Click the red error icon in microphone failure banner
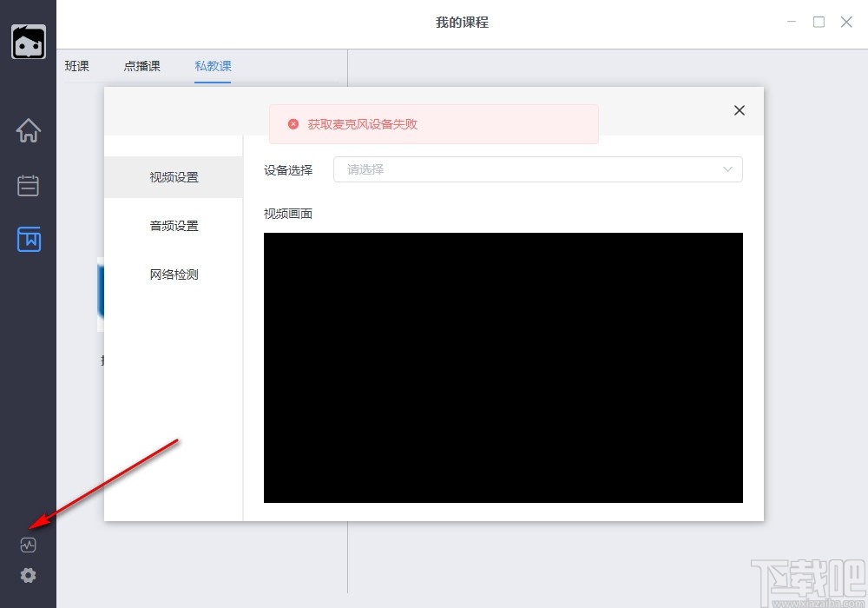 [x=293, y=124]
